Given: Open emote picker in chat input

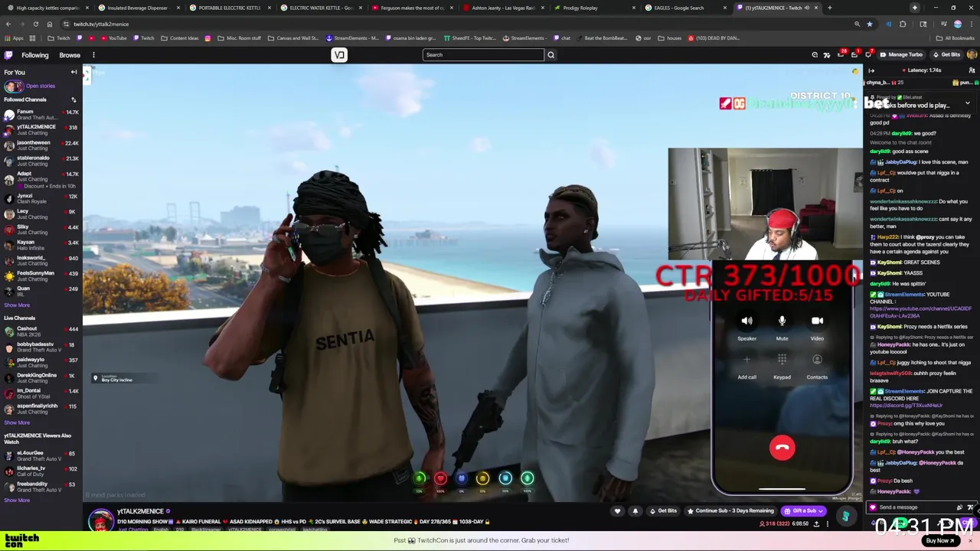Looking at the screenshot, I should pyautogui.click(x=971, y=507).
